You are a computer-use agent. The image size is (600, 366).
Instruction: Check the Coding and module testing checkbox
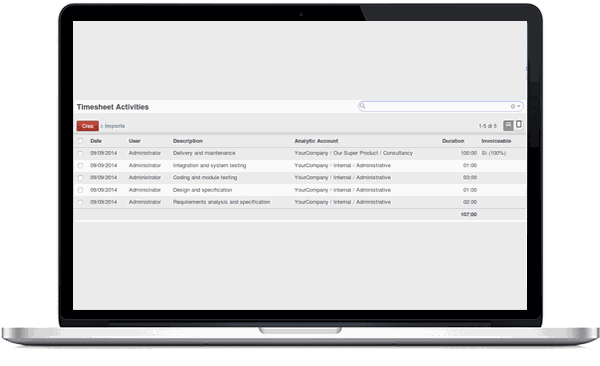coord(80,178)
